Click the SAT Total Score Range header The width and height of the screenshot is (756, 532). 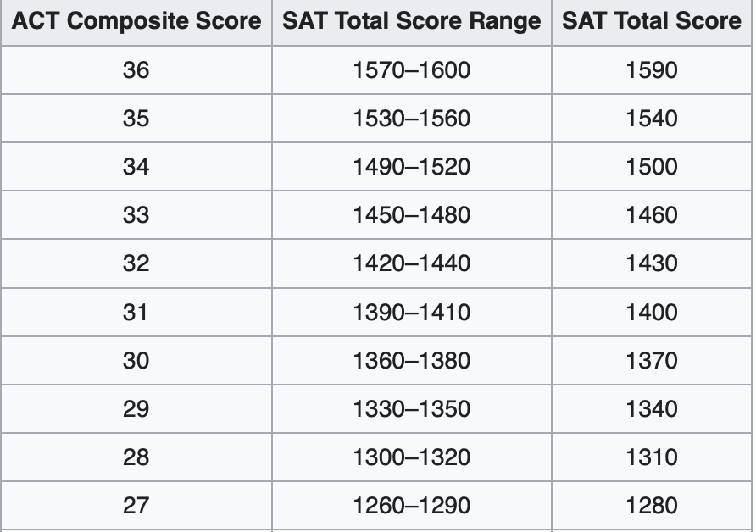412,22
